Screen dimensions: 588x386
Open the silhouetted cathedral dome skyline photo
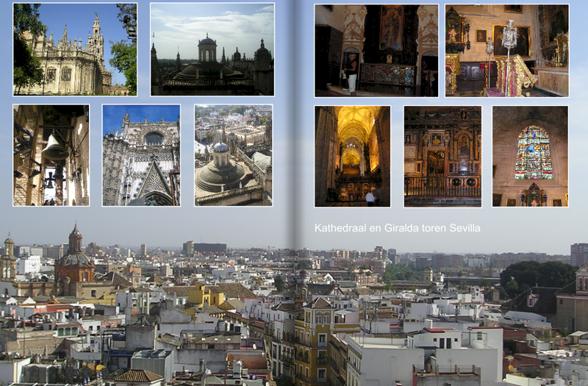(212, 49)
